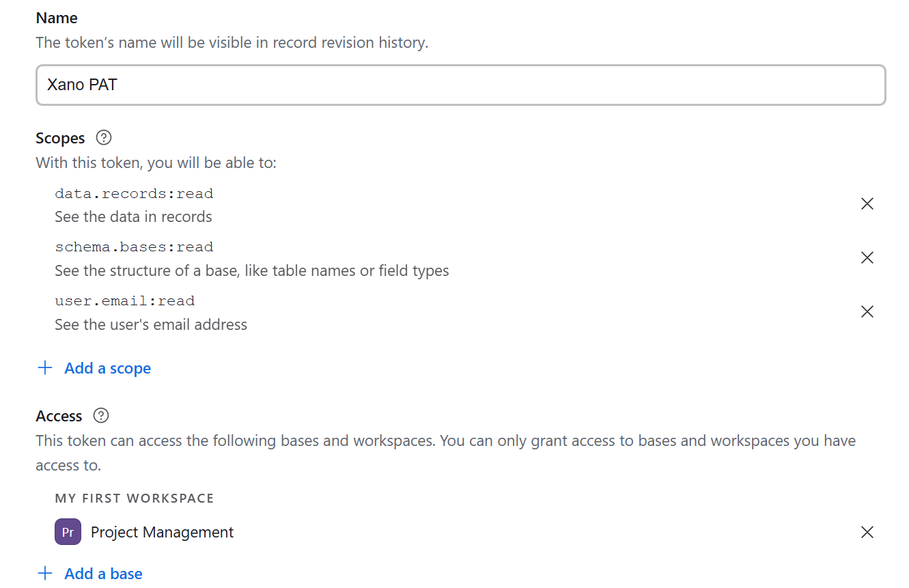The height and width of the screenshot is (588, 909).
Task: Click the purple Pr base icon
Action: [68, 533]
